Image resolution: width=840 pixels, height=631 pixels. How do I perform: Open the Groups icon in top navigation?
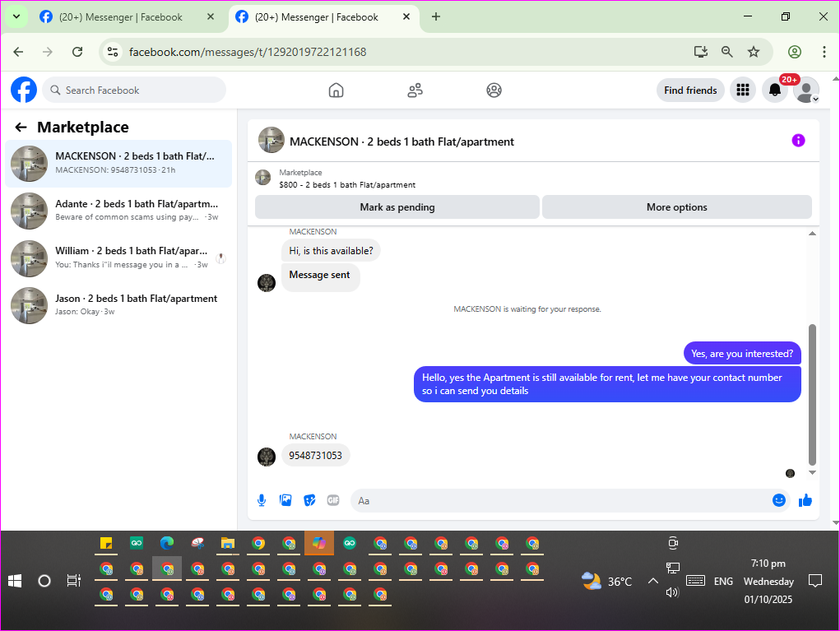pos(494,90)
